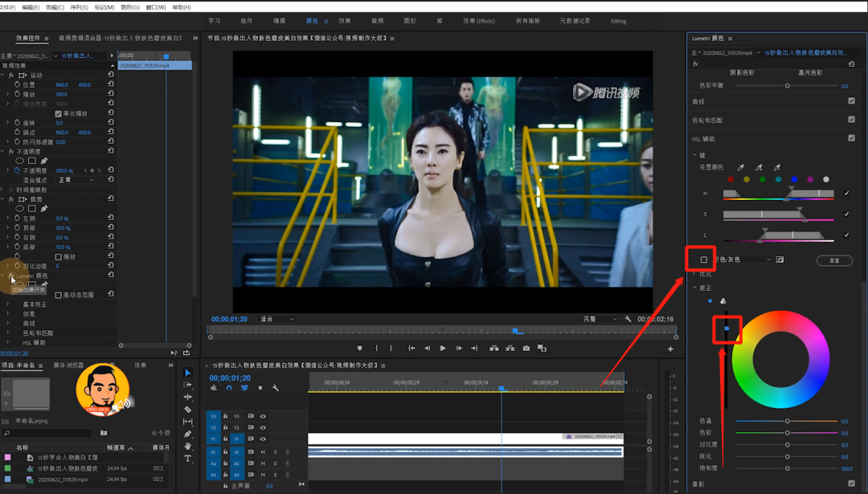Click the Mark Out bracket button

point(391,349)
